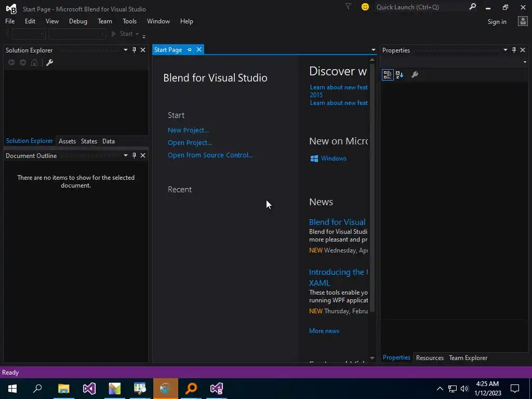532x399 pixels.
Task: Click the Solution Explorer Back arrow icon
Action: coord(11,62)
